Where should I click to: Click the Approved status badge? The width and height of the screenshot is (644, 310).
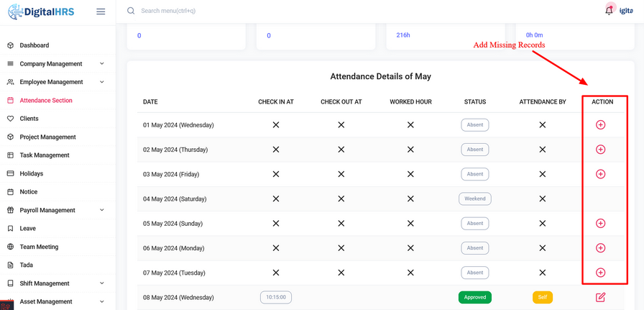click(474, 297)
